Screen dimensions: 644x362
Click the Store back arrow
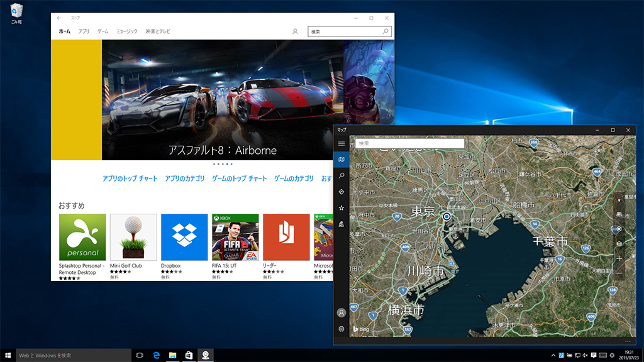pyautogui.click(x=59, y=18)
